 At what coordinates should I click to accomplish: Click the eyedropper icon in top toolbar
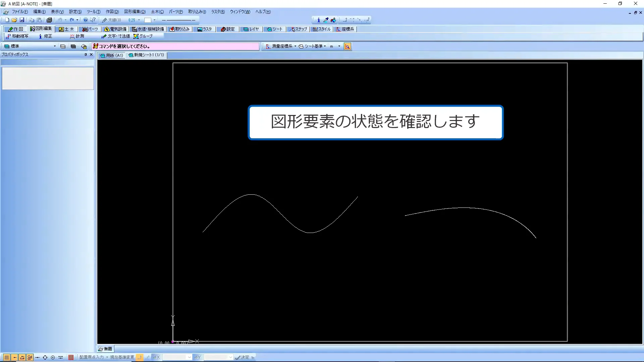(326, 20)
